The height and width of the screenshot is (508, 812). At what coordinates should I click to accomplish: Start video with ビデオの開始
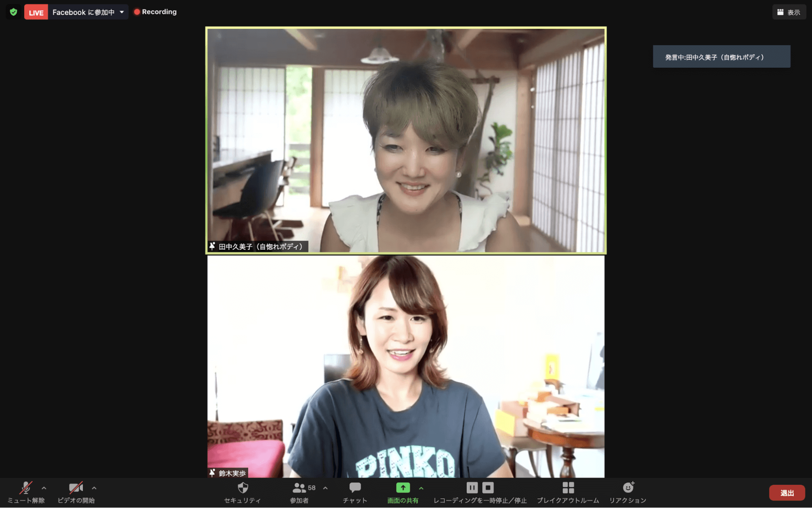pyautogui.click(x=76, y=493)
